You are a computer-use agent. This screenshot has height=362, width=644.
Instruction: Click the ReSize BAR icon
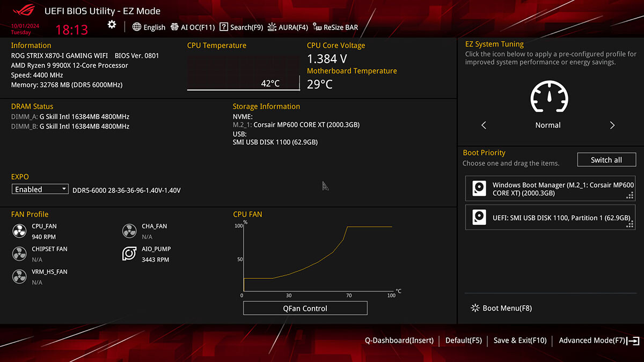coord(317,27)
